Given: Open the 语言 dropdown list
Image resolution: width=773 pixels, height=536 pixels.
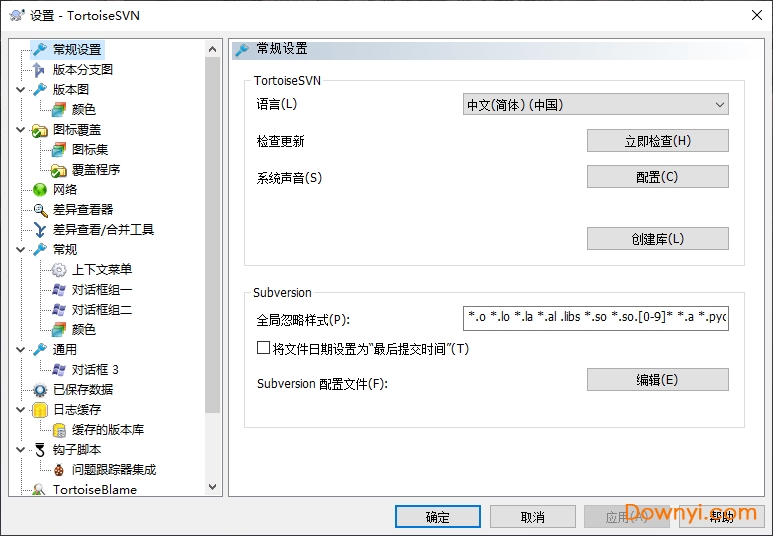Looking at the screenshot, I should coord(596,104).
